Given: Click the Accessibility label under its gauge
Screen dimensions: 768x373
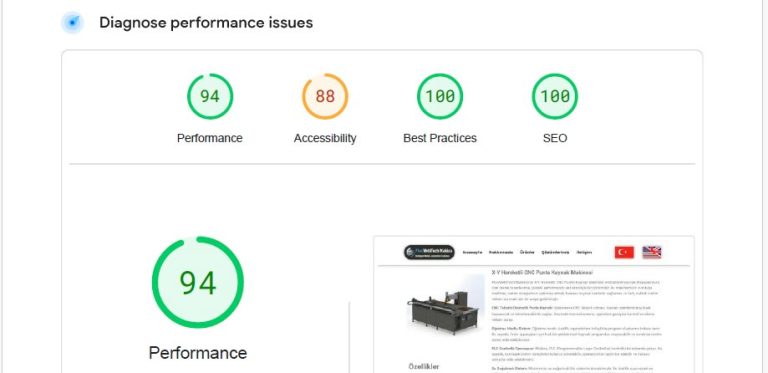Looking at the screenshot, I should pyautogui.click(x=325, y=138).
